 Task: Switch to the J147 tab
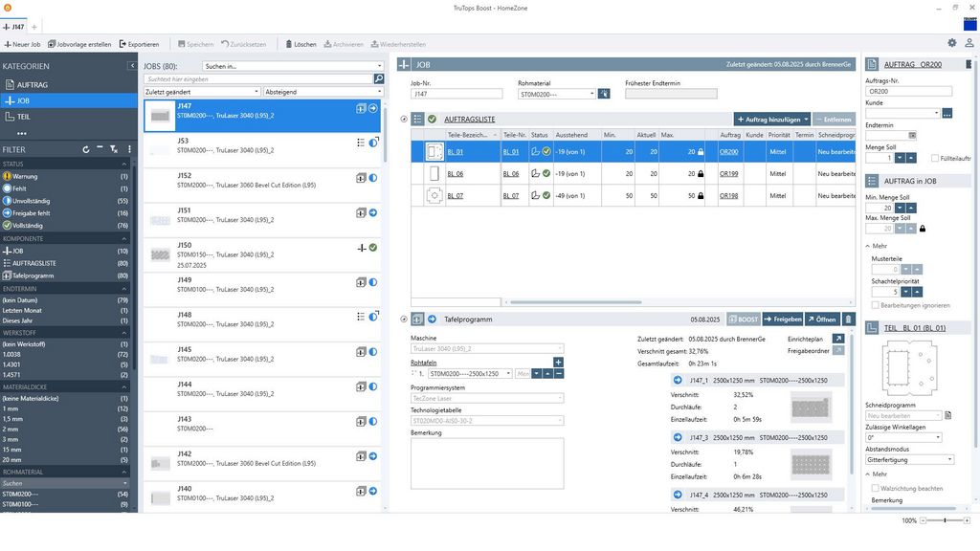(x=17, y=27)
